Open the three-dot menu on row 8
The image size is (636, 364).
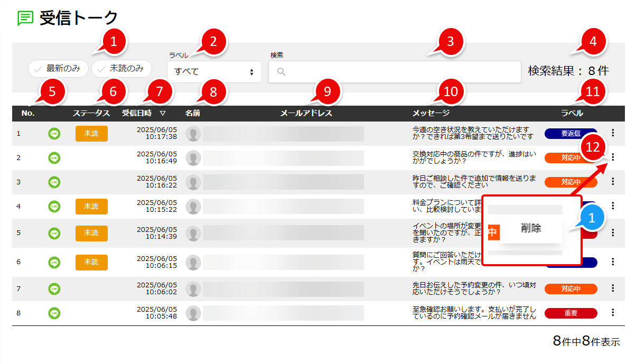(612, 313)
